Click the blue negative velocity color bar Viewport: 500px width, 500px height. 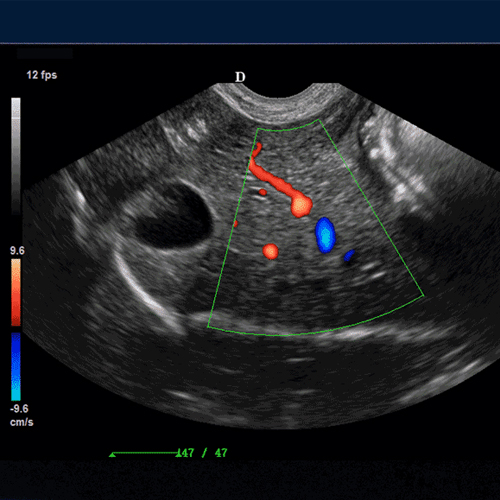(x=16, y=366)
